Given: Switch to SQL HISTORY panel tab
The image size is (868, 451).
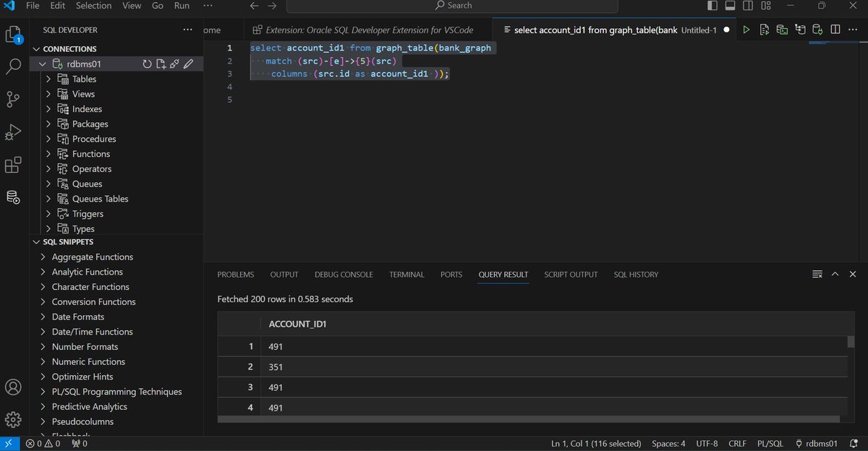Looking at the screenshot, I should click(636, 275).
